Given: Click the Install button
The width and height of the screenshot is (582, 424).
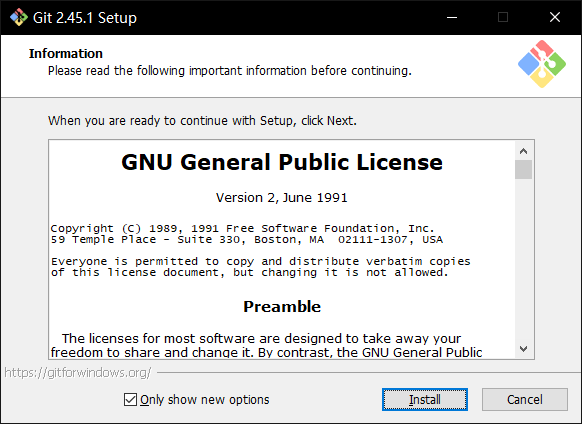Looking at the screenshot, I should [425, 399].
